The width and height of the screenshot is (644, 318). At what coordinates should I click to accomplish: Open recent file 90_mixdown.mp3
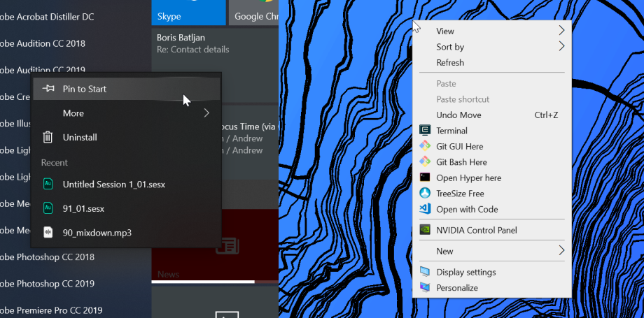pos(127,233)
